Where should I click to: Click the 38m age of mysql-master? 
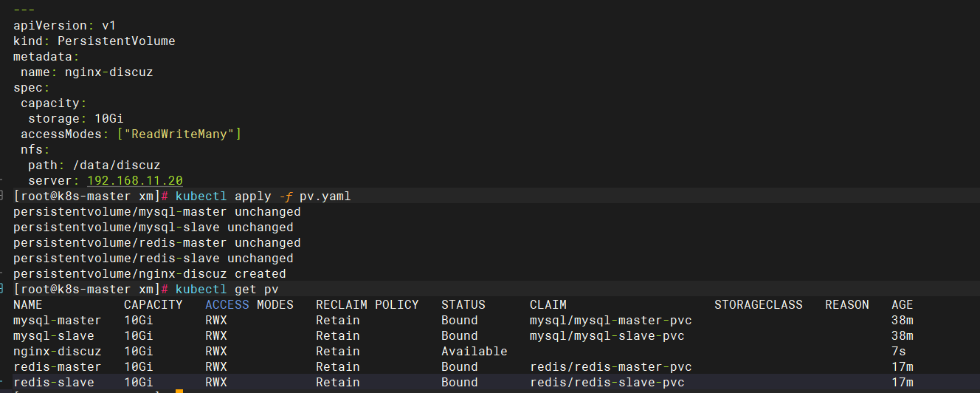(903, 320)
